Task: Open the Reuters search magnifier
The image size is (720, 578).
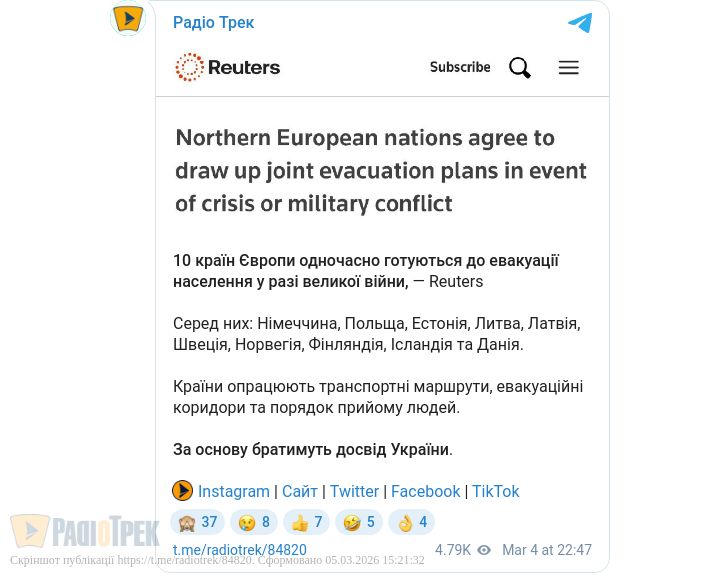Action: click(520, 68)
